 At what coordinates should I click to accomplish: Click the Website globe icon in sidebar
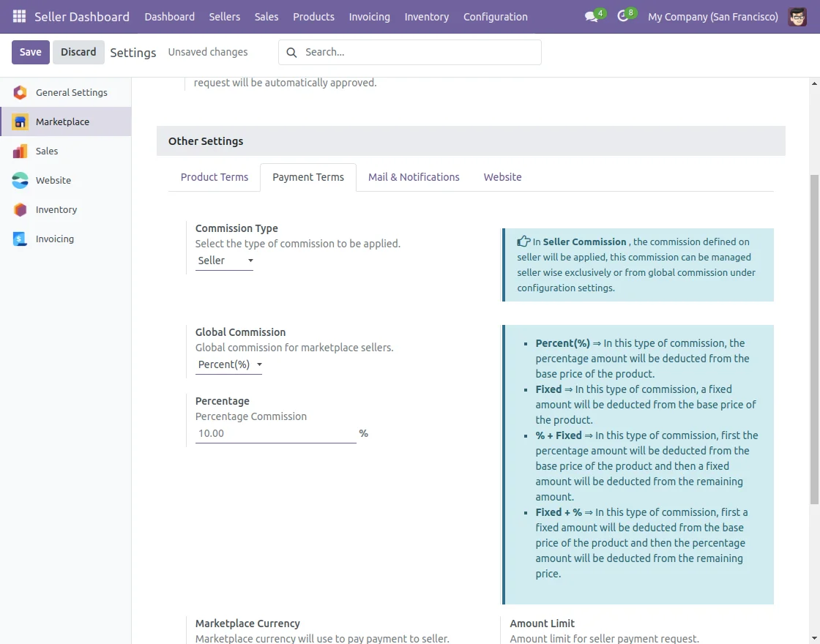point(20,180)
